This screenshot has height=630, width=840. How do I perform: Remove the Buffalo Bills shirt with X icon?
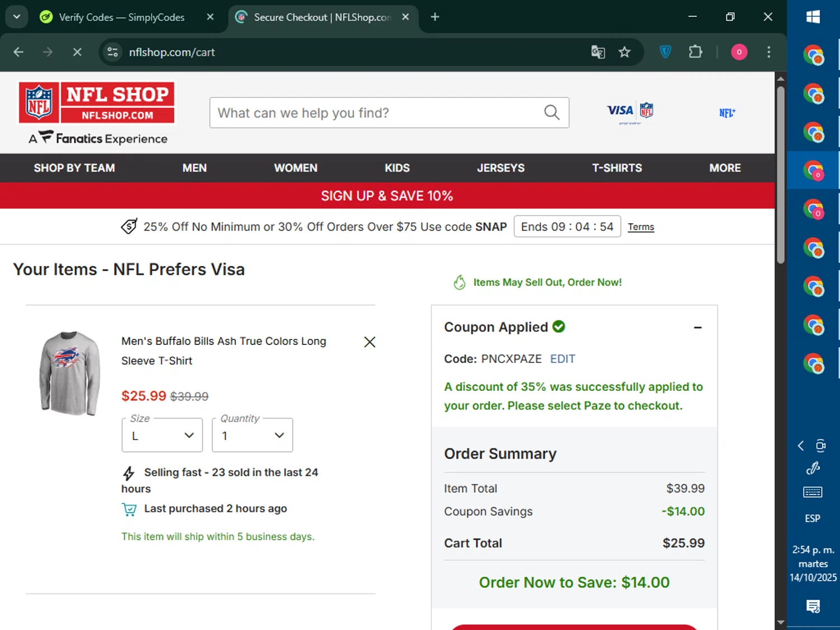[370, 342]
